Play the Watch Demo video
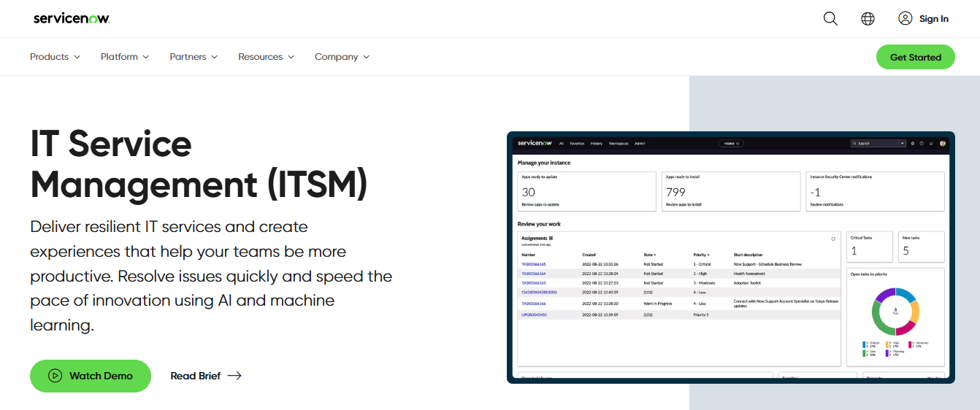 (91, 376)
